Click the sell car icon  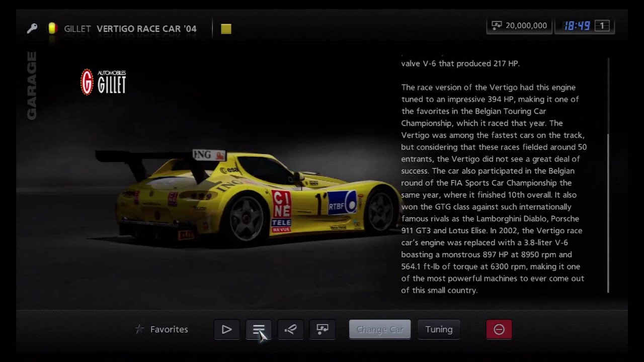click(x=323, y=329)
